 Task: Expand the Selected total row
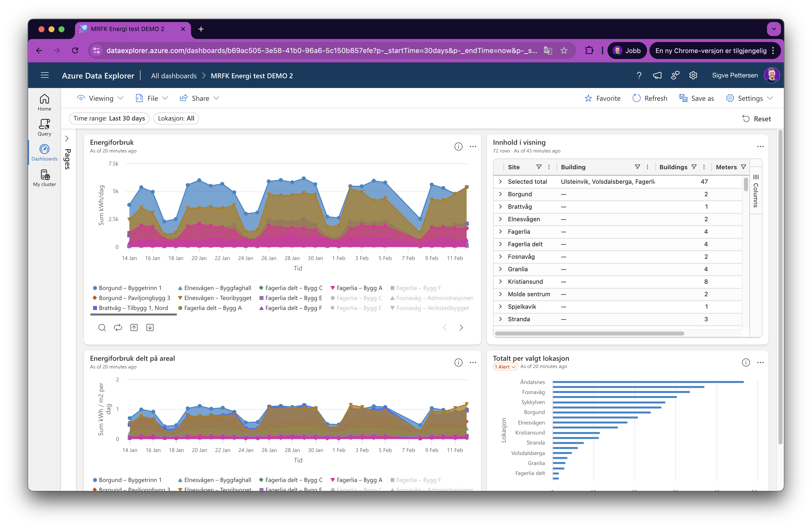500,181
